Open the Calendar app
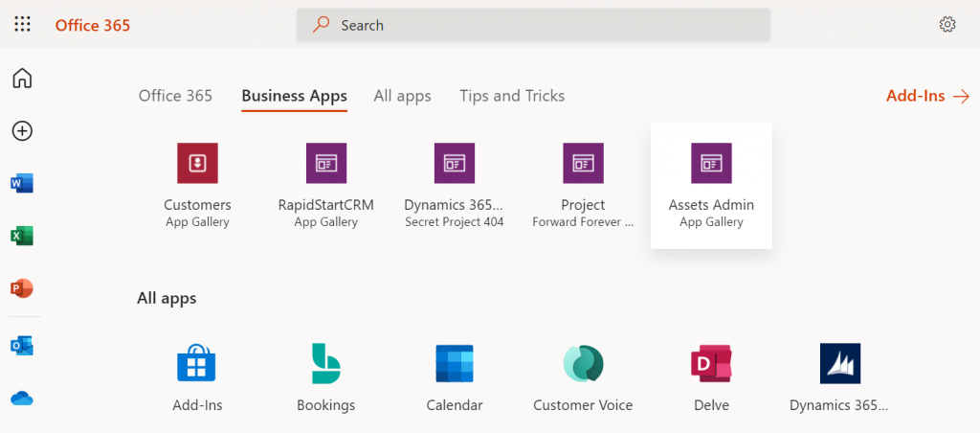 tap(455, 377)
